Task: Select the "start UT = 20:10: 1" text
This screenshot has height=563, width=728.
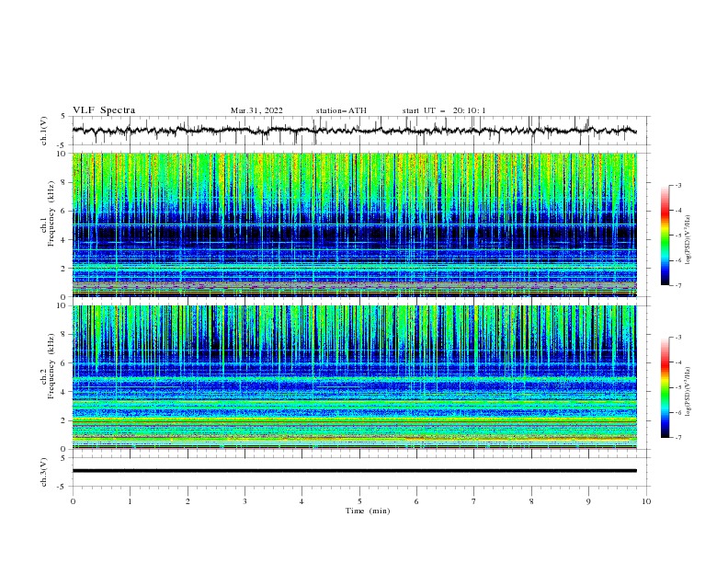Action: [444, 110]
